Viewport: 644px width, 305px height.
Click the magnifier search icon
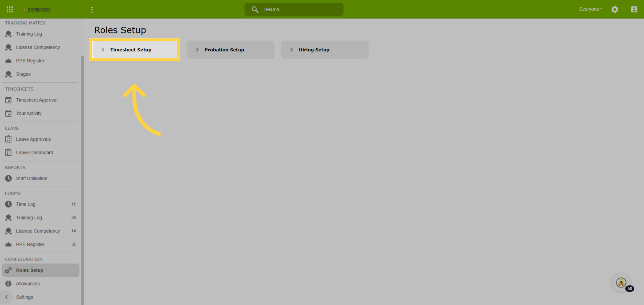pyautogui.click(x=255, y=10)
